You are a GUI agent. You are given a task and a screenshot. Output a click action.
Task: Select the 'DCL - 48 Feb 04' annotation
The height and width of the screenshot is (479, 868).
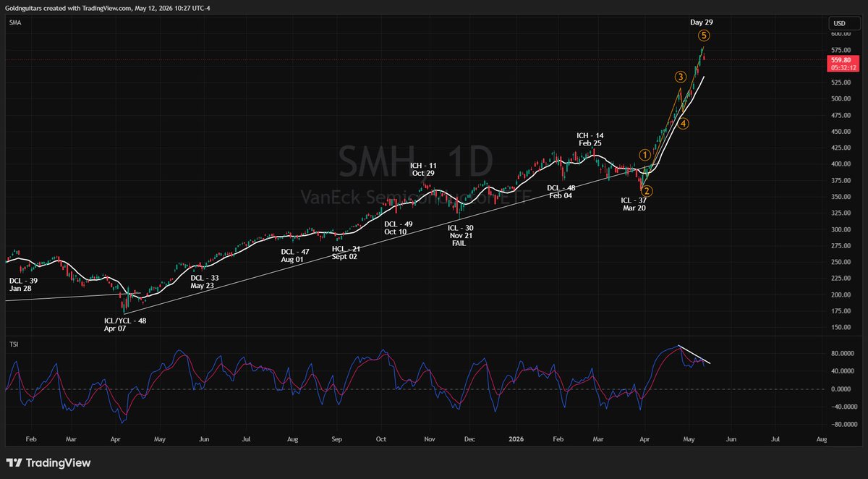(x=561, y=191)
